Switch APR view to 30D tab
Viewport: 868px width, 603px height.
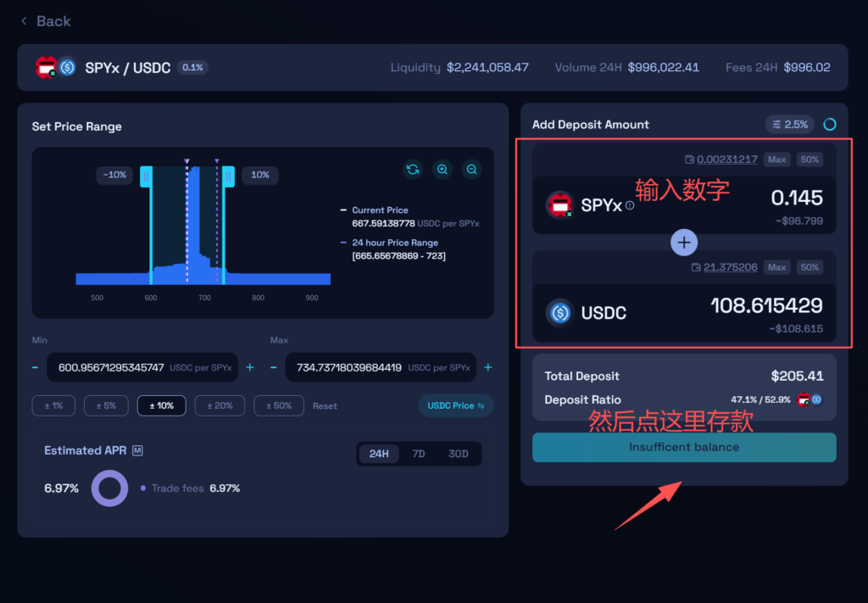point(458,454)
